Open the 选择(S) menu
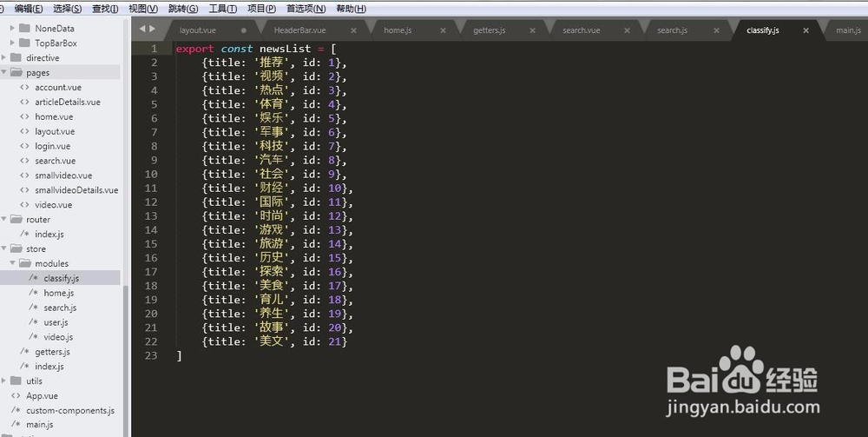 [67, 9]
